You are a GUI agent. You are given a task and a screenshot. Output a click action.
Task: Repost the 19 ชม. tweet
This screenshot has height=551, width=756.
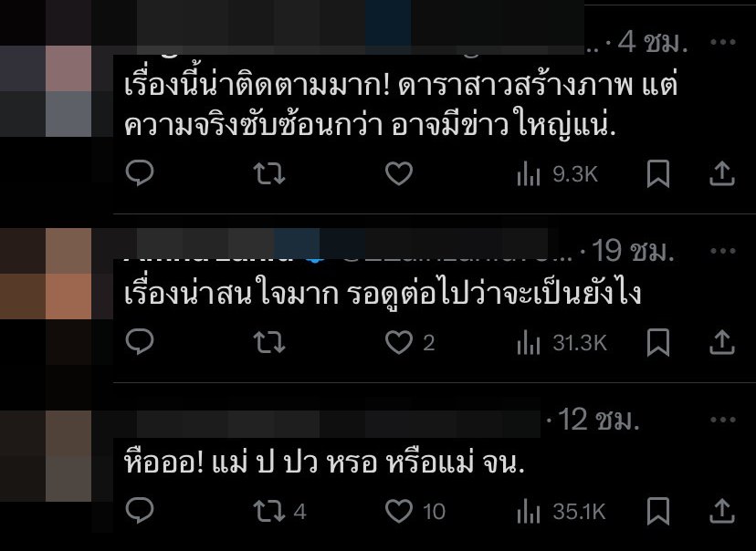269,342
